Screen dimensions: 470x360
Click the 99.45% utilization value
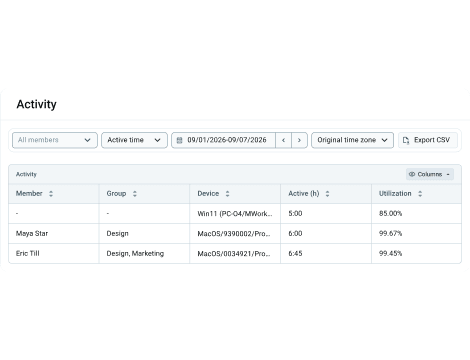[x=390, y=253]
